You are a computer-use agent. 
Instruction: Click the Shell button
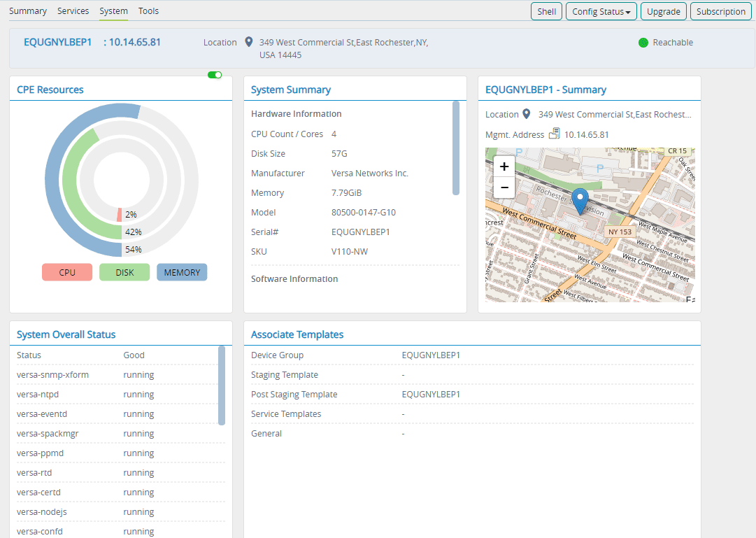[546, 11]
